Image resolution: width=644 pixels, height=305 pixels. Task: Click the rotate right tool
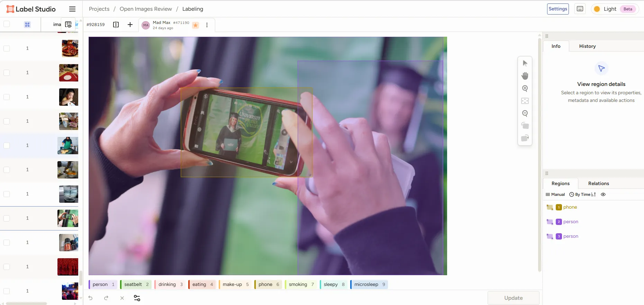pyautogui.click(x=525, y=138)
